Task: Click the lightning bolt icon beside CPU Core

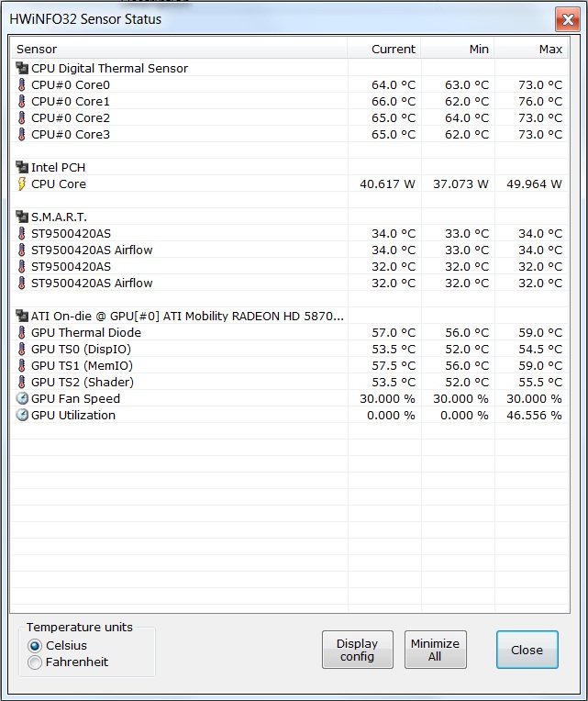Action: tap(22, 184)
